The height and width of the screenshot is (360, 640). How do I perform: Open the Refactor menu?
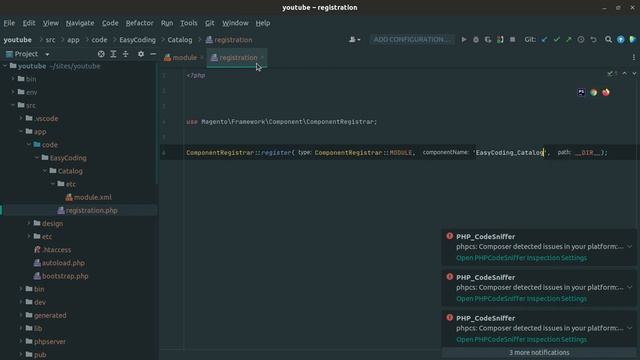[139, 23]
